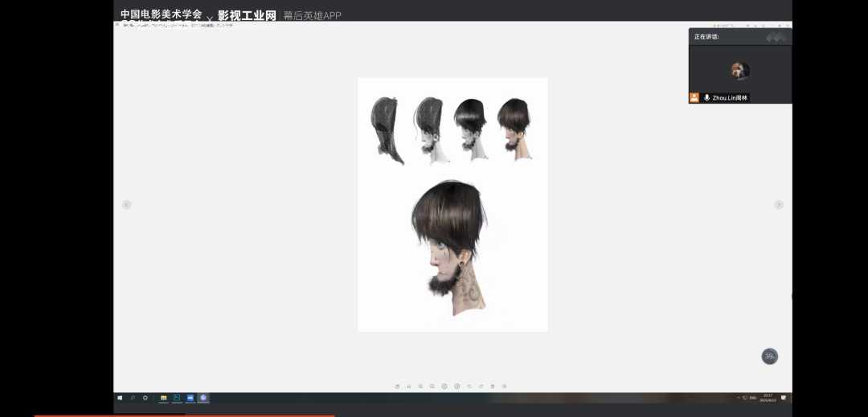Go to the previous image with left arrow
This screenshot has height=417, width=868.
click(127, 205)
